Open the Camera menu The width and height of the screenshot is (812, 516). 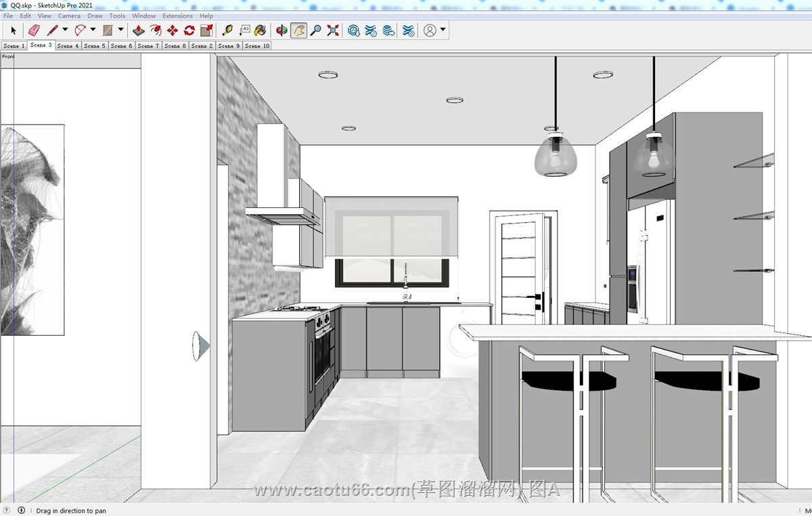(69, 16)
